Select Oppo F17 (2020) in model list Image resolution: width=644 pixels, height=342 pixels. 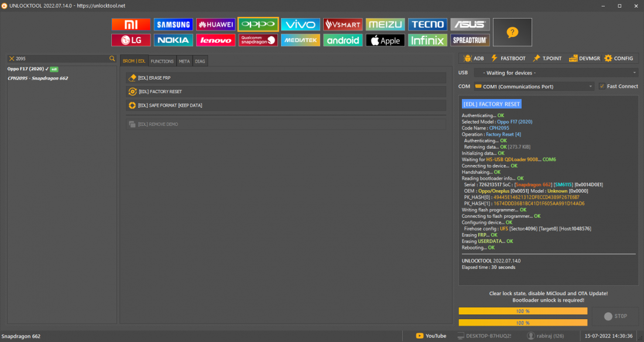(x=33, y=69)
